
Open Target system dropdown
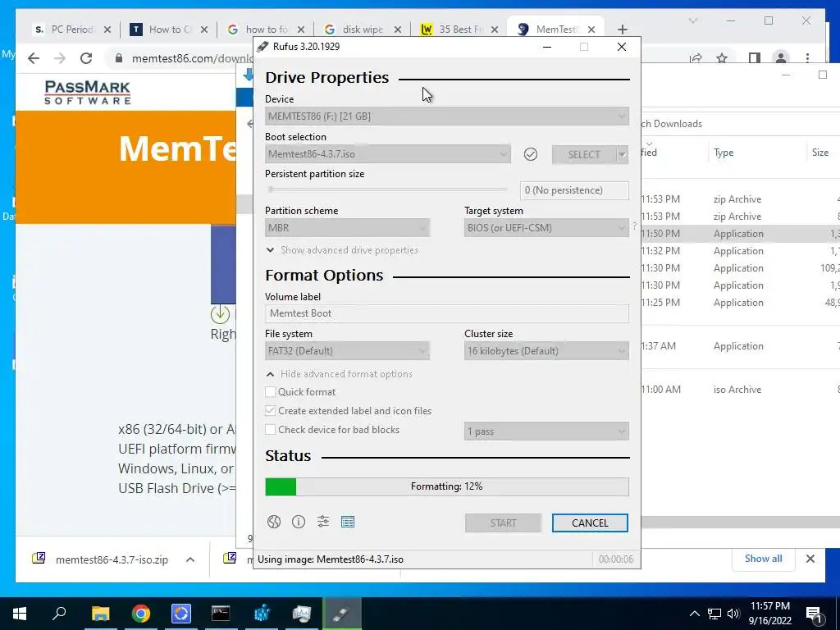(546, 228)
